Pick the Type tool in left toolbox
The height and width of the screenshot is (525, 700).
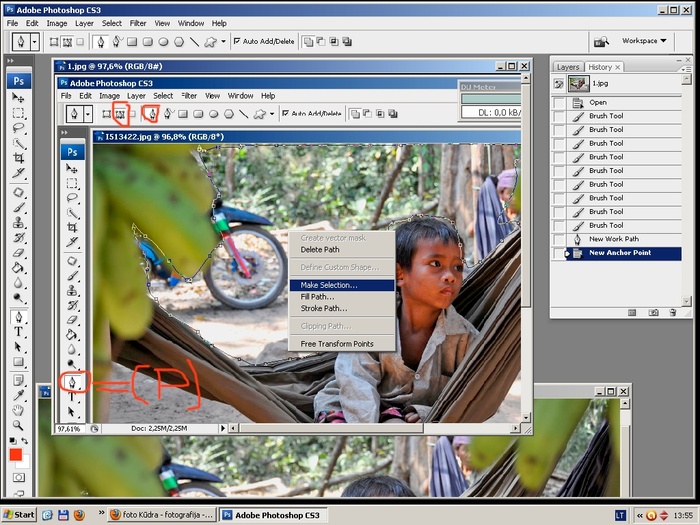(18, 331)
